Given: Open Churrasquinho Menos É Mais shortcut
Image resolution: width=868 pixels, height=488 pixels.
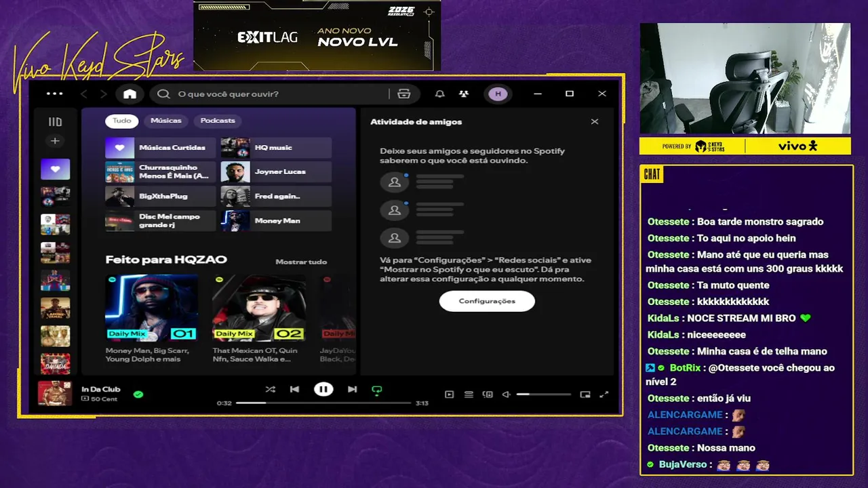Looking at the screenshot, I should 160,171.
